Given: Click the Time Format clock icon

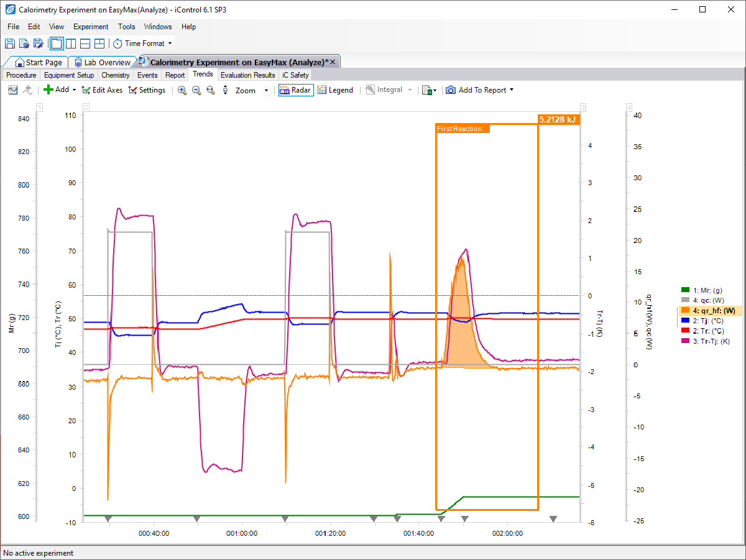Looking at the screenshot, I should 117,44.
